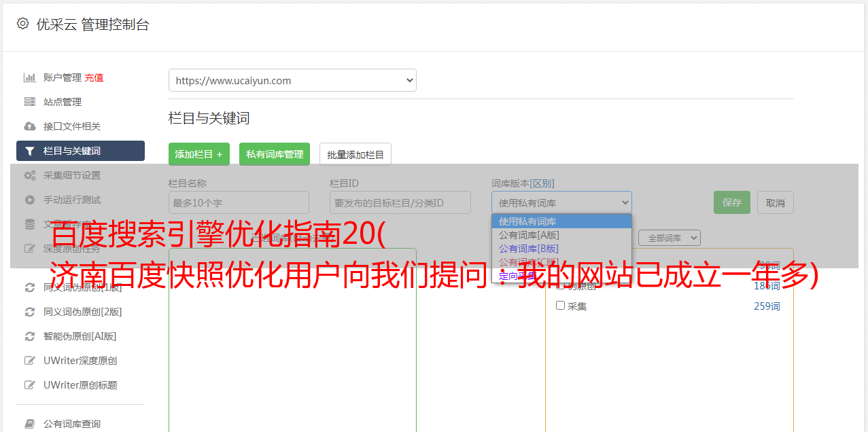Image resolution: width=868 pixels, height=432 pixels.
Task: Click the red 充值 link
Action: tap(94, 77)
